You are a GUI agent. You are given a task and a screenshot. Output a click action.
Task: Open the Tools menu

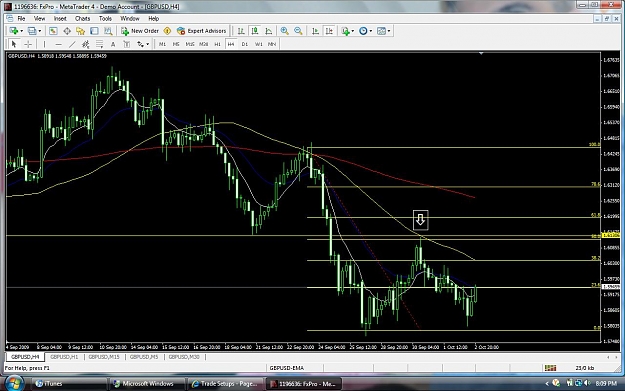pyautogui.click(x=105, y=18)
